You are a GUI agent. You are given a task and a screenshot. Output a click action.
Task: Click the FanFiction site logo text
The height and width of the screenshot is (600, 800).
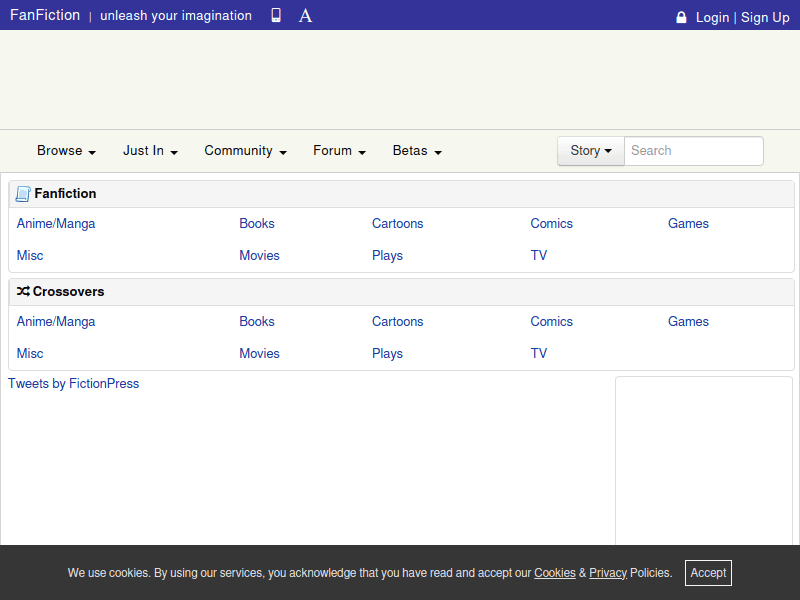click(x=45, y=16)
